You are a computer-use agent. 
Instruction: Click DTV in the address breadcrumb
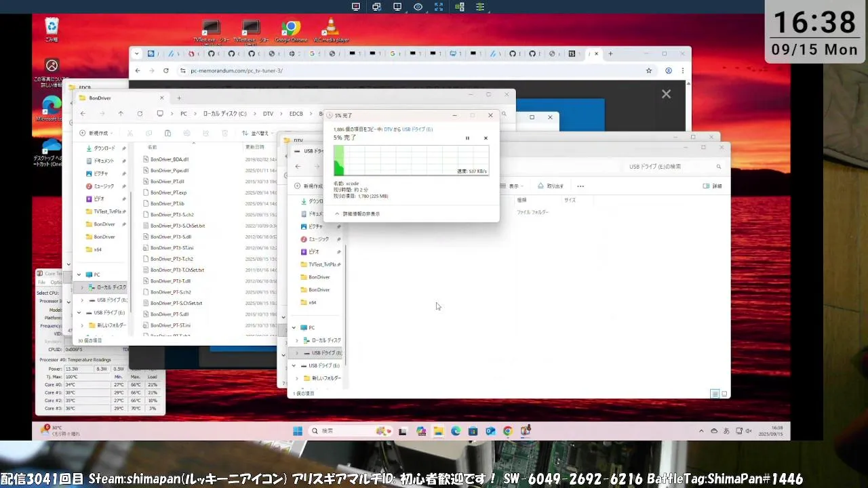coord(268,114)
